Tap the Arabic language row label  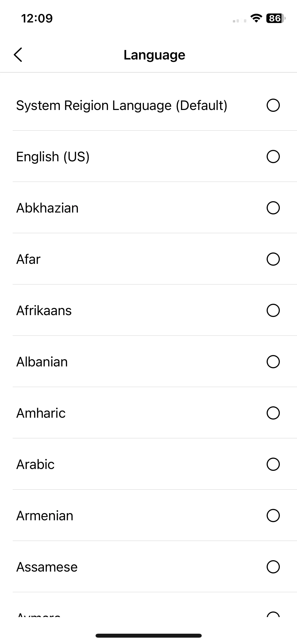coord(35,464)
